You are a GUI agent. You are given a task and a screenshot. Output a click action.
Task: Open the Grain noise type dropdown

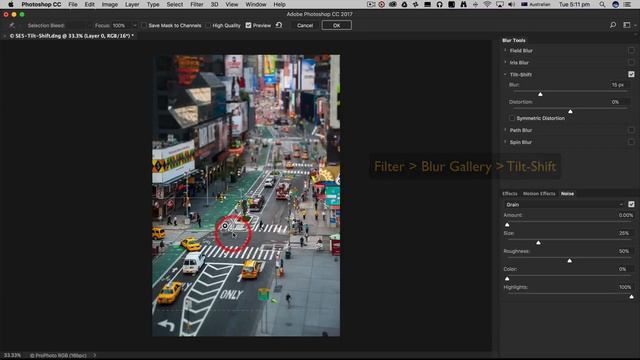click(x=564, y=204)
